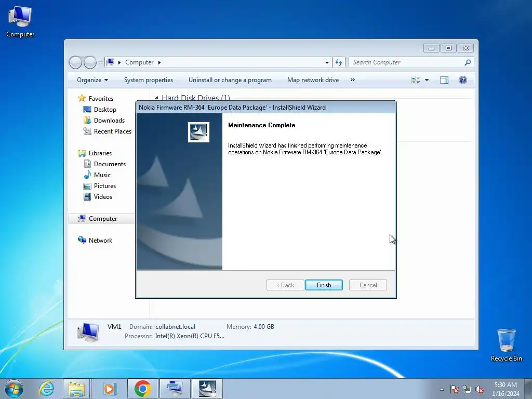Image resolution: width=532 pixels, height=399 pixels.
Task: Click the network status tray icon
Action: pyautogui.click(x=467, y=389)
